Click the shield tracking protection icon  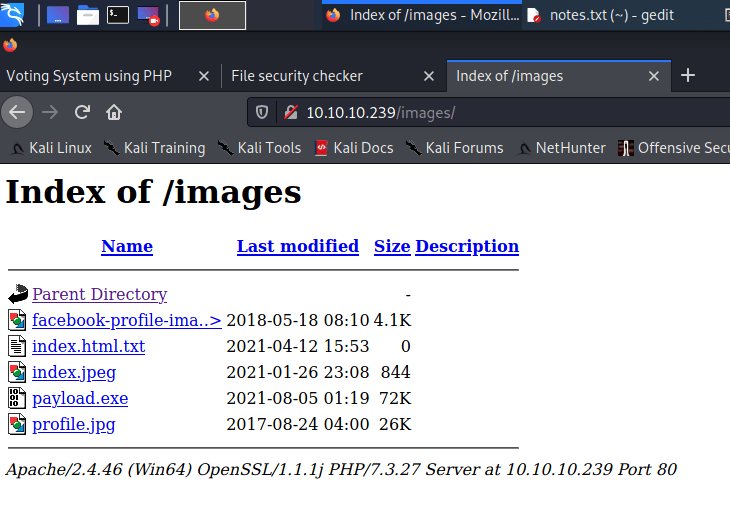263,112
